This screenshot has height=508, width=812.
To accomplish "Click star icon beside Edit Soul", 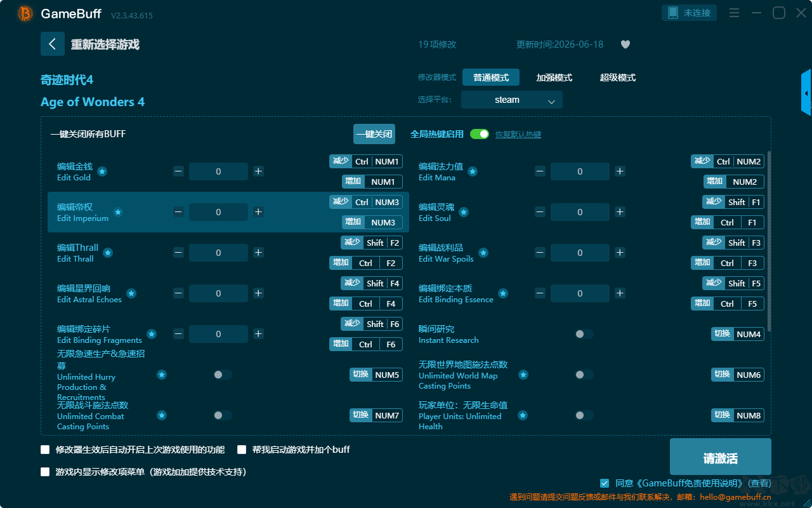I will tap(464, 212).
